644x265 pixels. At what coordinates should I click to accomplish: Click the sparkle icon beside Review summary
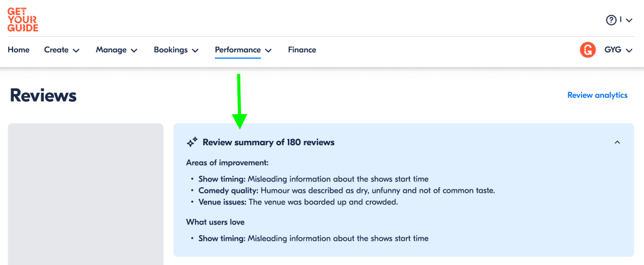click(x=192, y=142)
